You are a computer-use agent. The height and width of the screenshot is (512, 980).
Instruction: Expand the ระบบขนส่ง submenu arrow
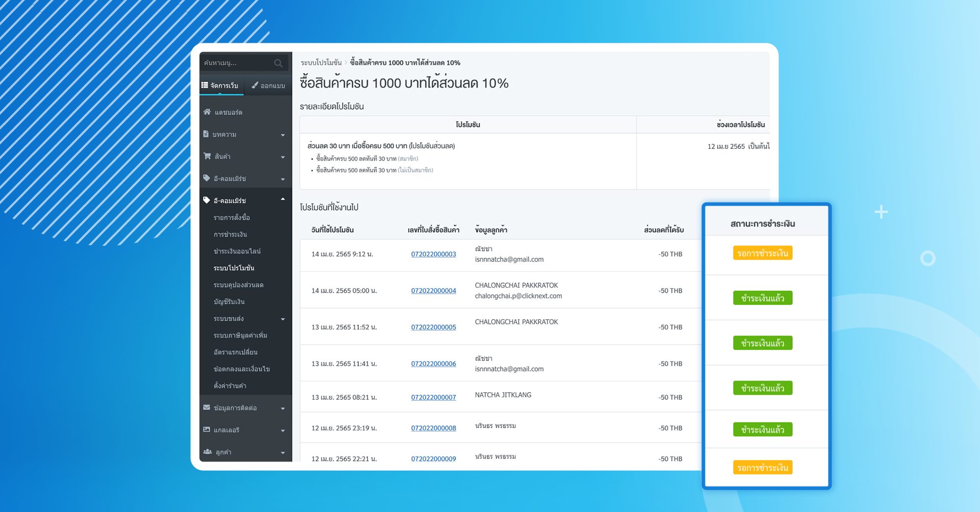click(x=283, y=319)
